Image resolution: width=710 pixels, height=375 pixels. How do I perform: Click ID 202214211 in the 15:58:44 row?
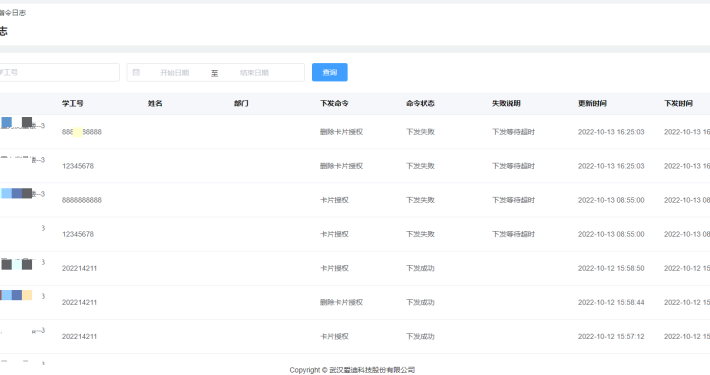click(79, 302)
